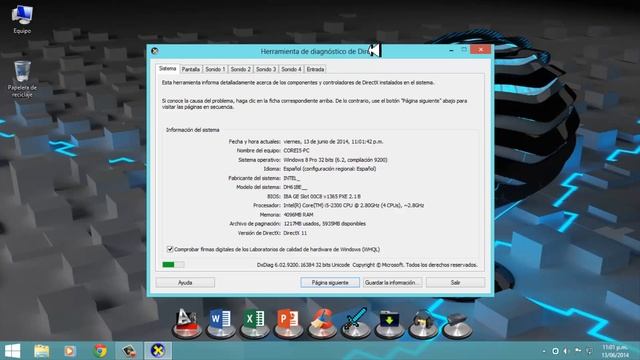Switch to the Pantalla tab

pos(191,69)
